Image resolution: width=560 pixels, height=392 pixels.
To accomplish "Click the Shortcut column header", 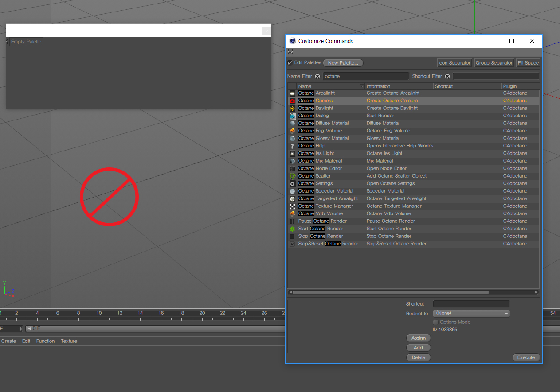I will [x=467, y=86].
